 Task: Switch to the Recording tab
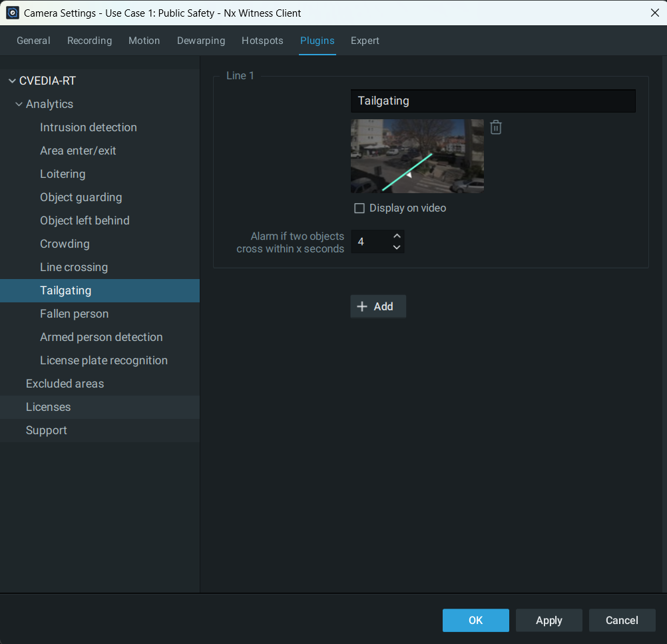[89, 41]
